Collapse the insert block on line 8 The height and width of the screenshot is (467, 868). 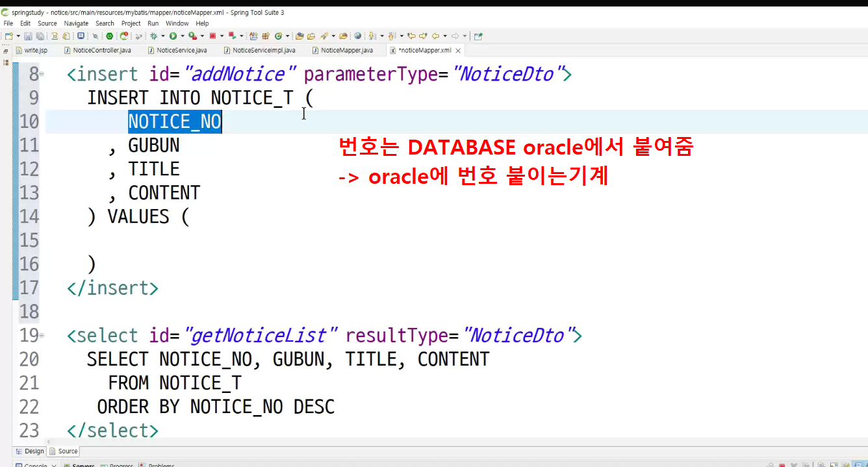[42, 75]
